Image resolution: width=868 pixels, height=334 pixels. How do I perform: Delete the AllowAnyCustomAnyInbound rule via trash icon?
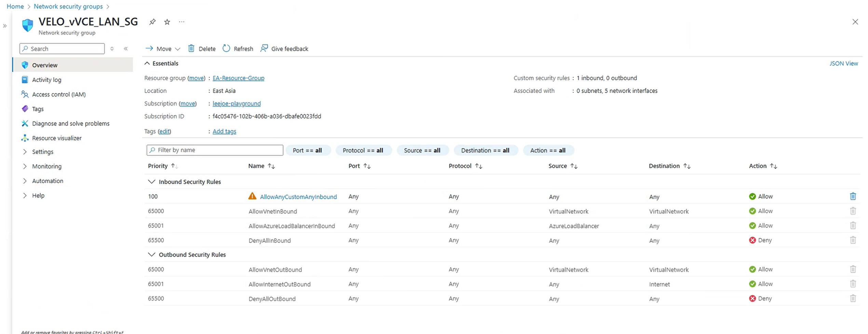(x=853, y=196)
